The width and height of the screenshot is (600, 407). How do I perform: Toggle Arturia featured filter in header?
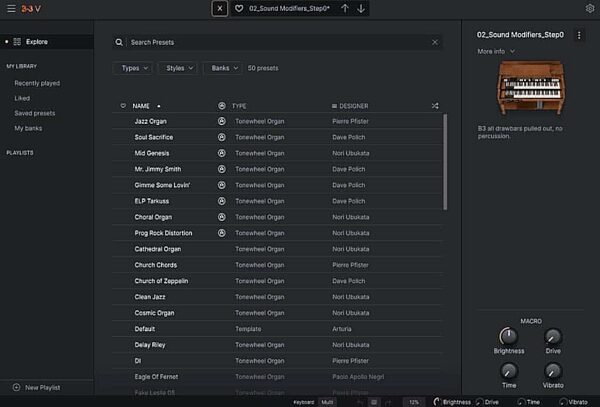(222, 106)
